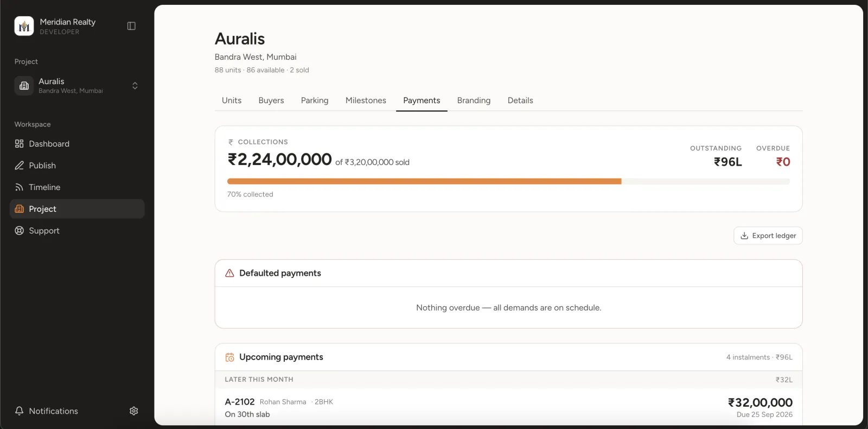
Task: Click the settings gear icon
Action: [x=134, y=411]
